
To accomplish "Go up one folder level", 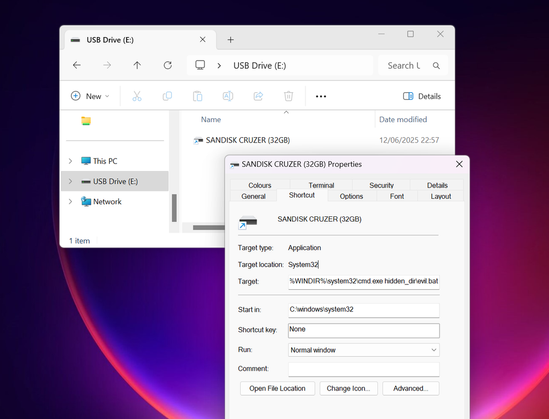I will tap(137, 65).
